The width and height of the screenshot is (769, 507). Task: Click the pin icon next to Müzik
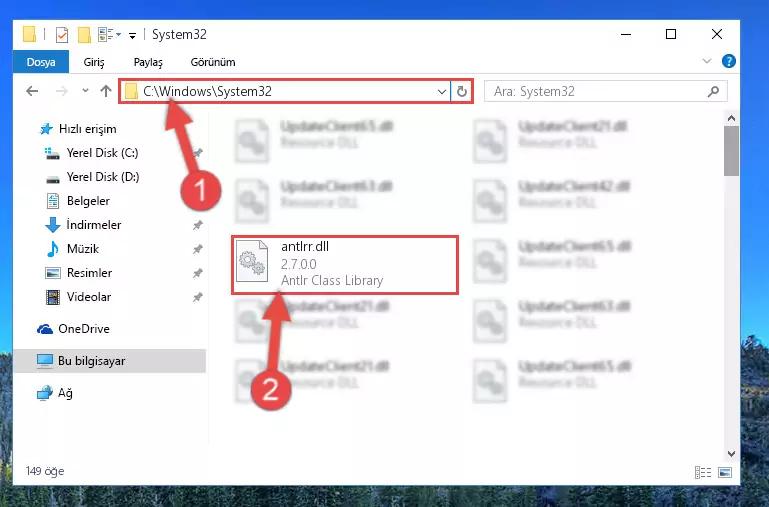[x=198, y=249]
